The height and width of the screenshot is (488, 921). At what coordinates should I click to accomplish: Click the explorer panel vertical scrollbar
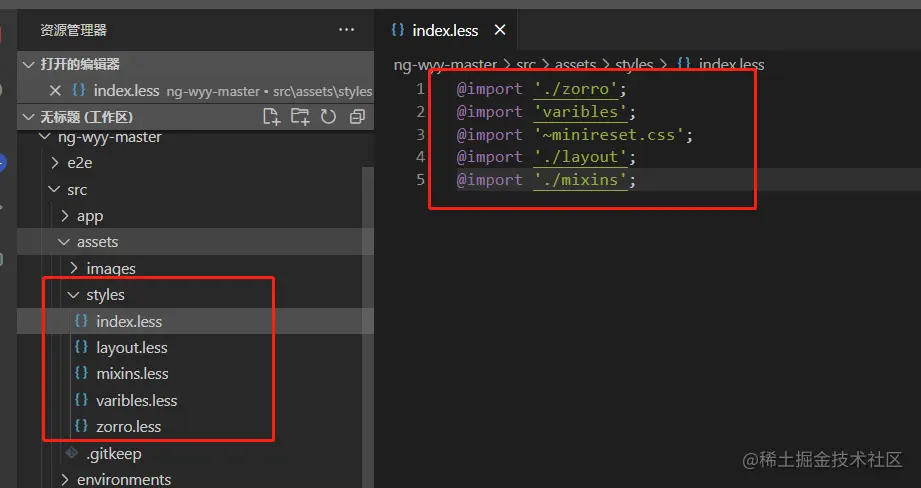pos(368,326)
